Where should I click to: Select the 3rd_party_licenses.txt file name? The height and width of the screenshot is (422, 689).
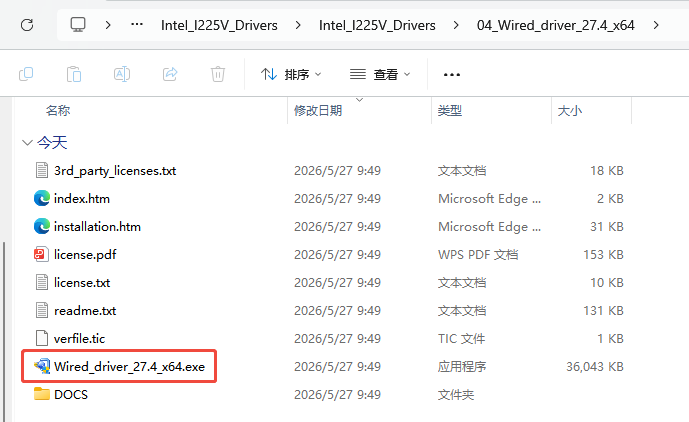pos(115,171)
